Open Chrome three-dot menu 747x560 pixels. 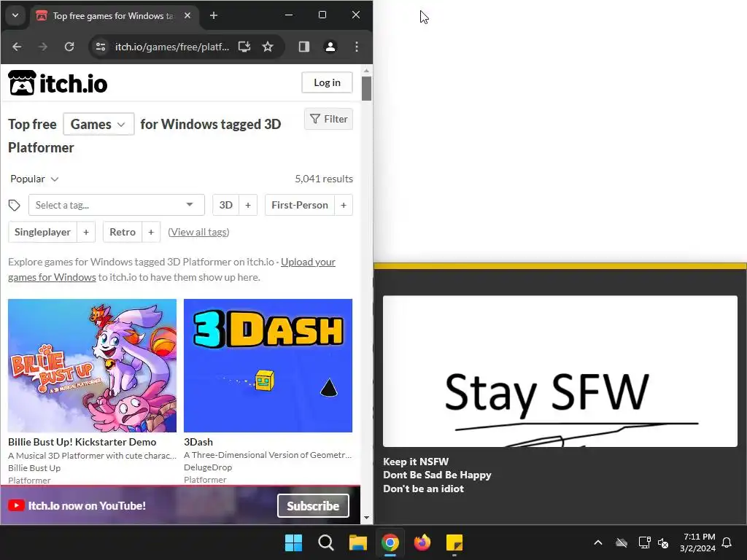(357, 47)
